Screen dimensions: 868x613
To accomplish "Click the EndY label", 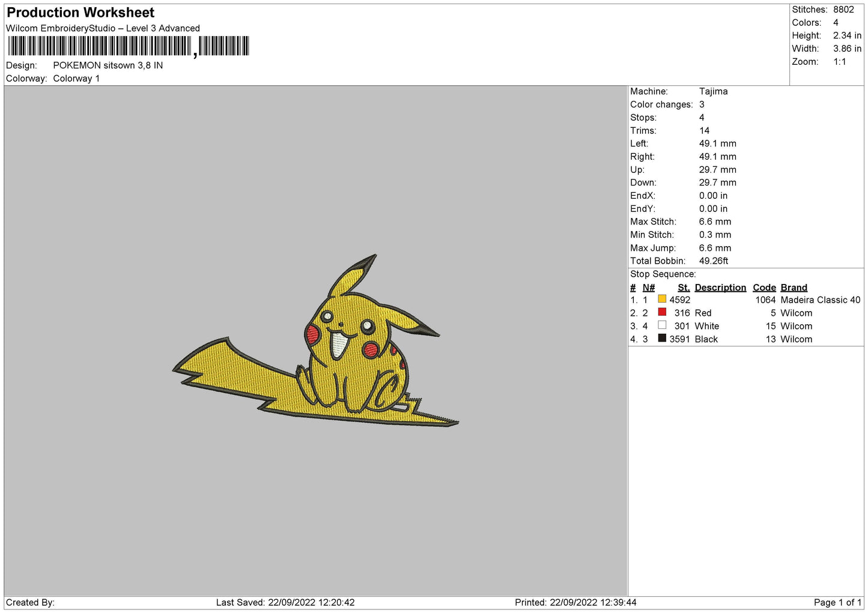I will click(642, 209).
